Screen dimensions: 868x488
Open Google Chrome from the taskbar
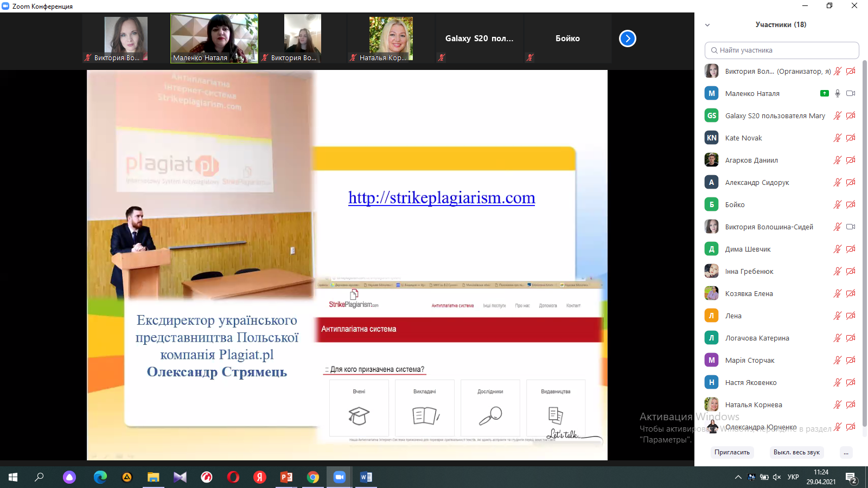pos(313,477)
